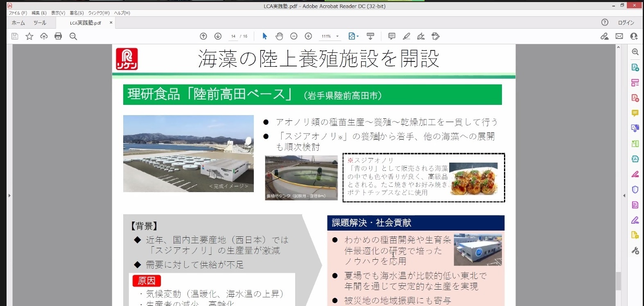Switch to the ホーム tab
The image size is (644, 306).
click(18, 23)
